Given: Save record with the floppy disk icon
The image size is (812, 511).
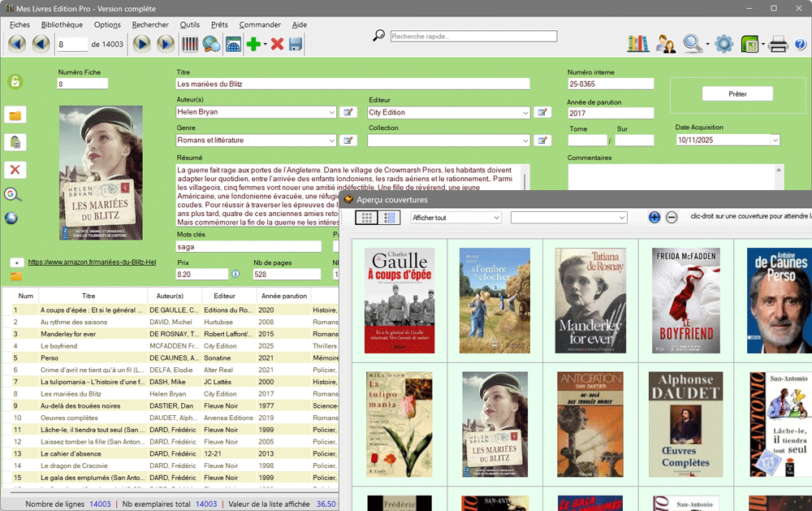Looking at the screenshot, I should (x=296, y=44).
